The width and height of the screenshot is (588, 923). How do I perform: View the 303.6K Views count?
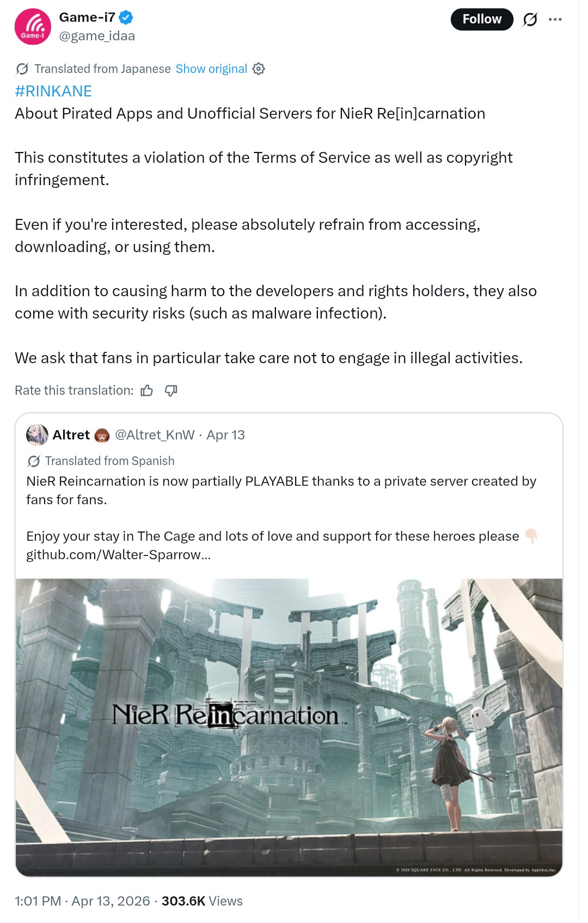click(202, 901)
